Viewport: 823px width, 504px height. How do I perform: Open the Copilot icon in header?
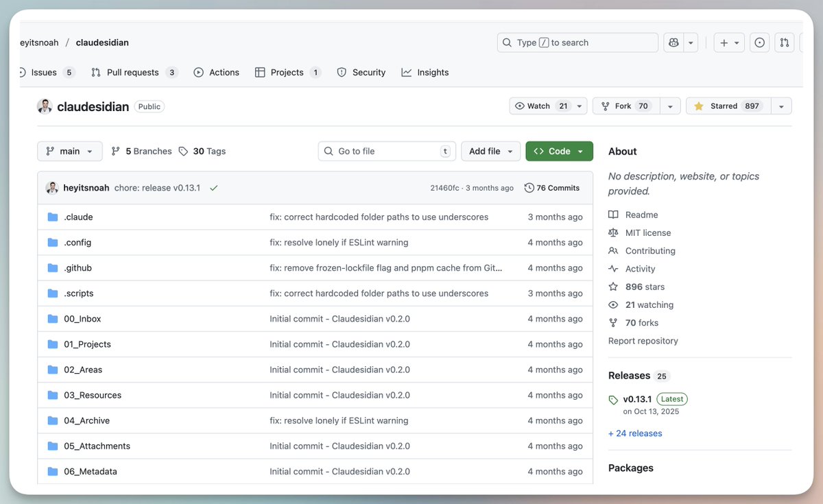click(673, 43)
